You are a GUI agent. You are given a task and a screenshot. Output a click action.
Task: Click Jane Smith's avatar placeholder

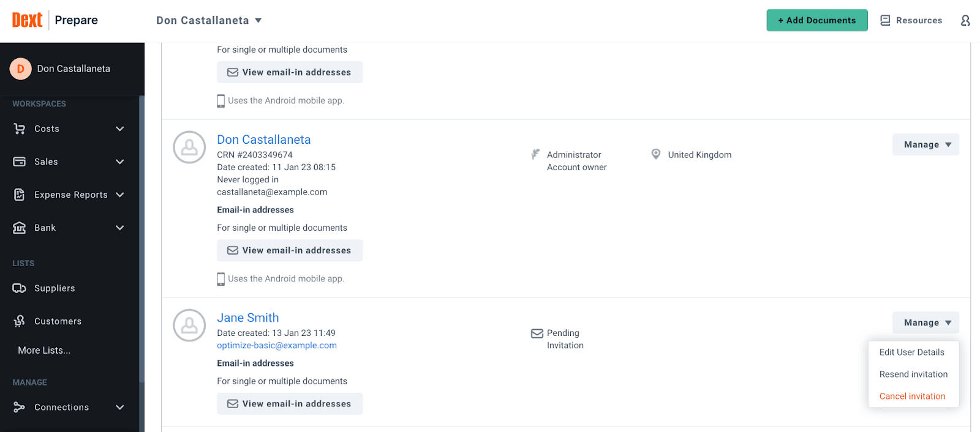pos(189,325)
